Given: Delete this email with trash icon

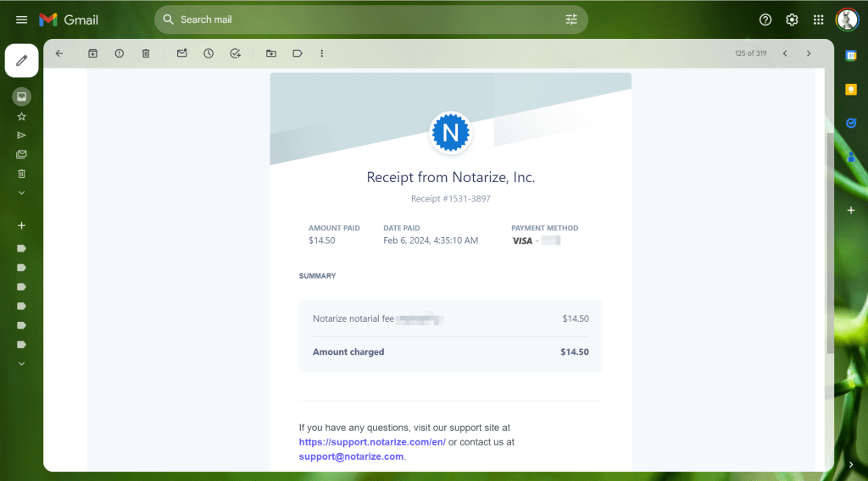Looking at the screenshot, I should coord(146,53).
